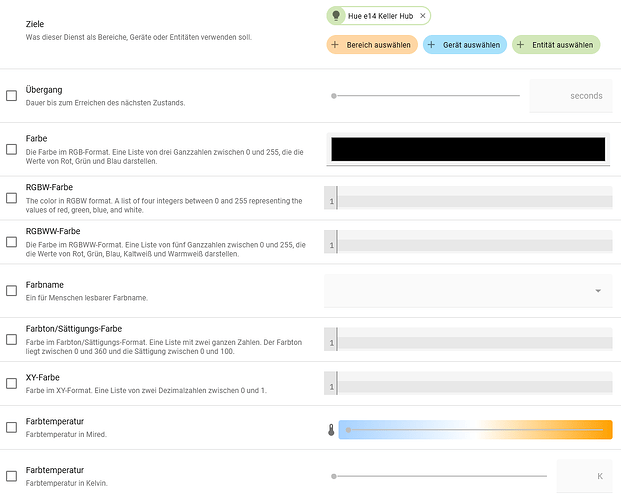The width and height of the screenshot is (621, 499).
Task: Tick the Farbe RGB checkbox
Action: tap(11, 149)
